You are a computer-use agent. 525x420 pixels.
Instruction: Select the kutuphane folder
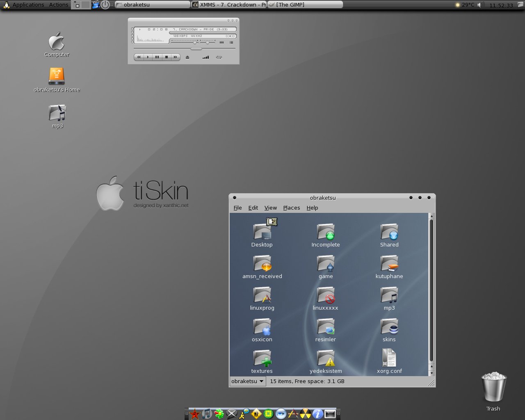(x=389, y=267)
